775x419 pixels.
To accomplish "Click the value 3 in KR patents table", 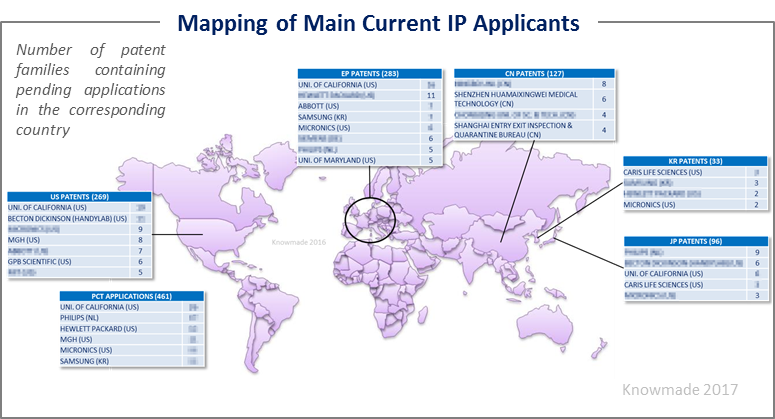I will click(756, 183).
